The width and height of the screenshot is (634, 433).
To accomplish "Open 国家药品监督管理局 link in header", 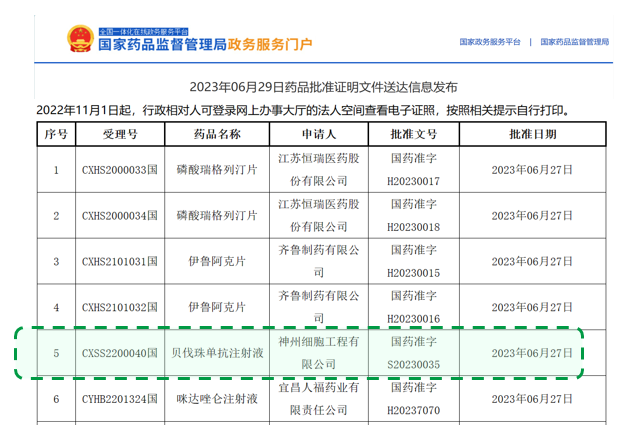I will tap(575, 42).
